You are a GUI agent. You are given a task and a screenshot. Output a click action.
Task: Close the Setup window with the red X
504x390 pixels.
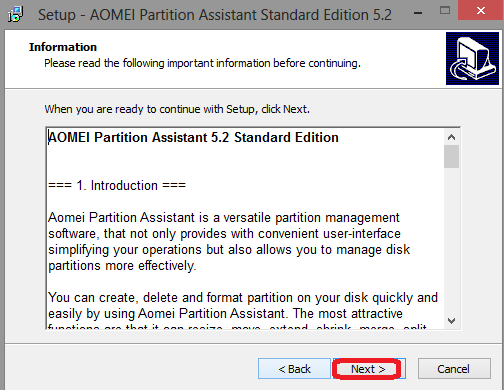481,10
